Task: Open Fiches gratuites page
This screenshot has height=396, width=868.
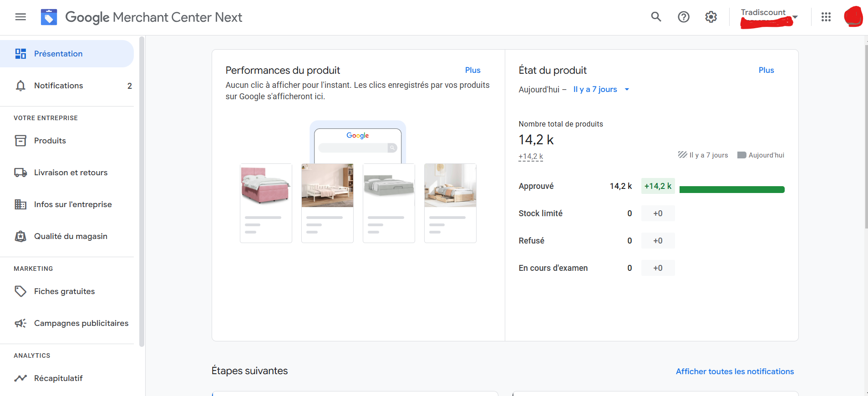Action: click(x=67, y=291)
